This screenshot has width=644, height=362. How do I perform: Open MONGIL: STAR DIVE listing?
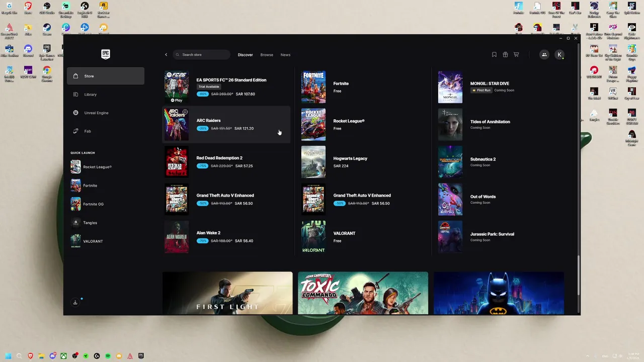point(499,87)
